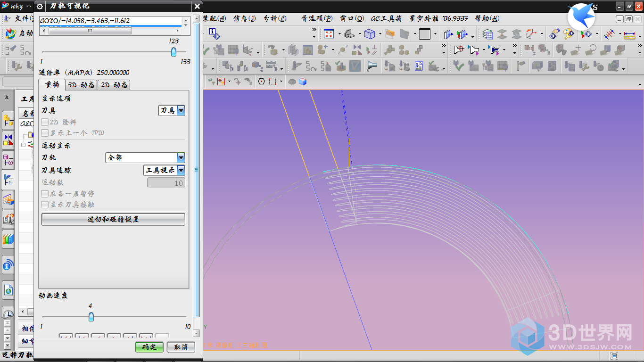Click the lathe spindle tool icon

tap(372, 66)
